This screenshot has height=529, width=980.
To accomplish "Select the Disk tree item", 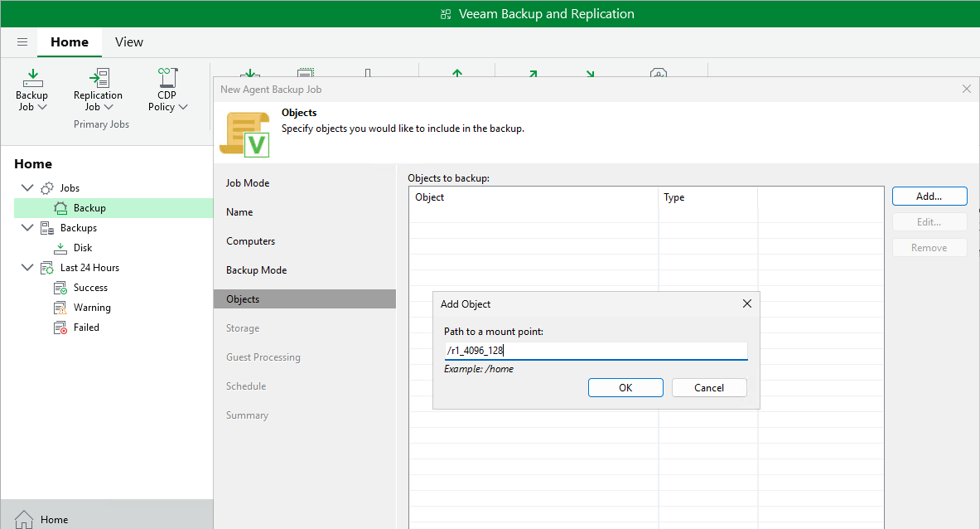I will 83,248.
